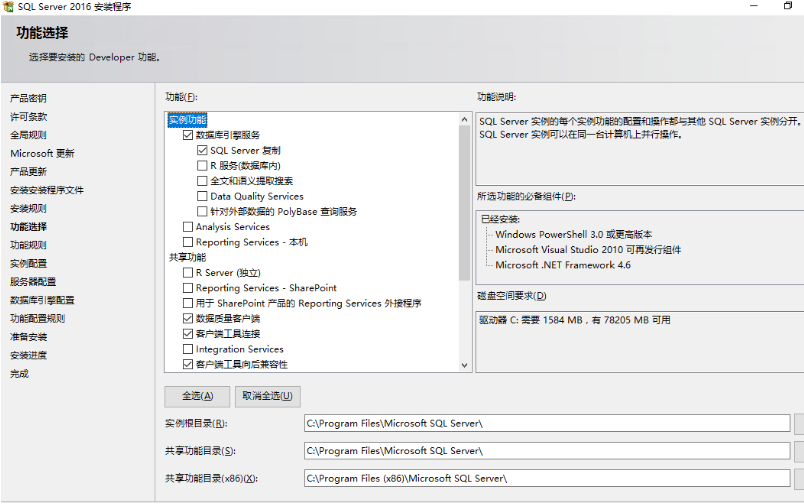
Task: Select the 共享功能 tree heading
Action: [187, 257]
